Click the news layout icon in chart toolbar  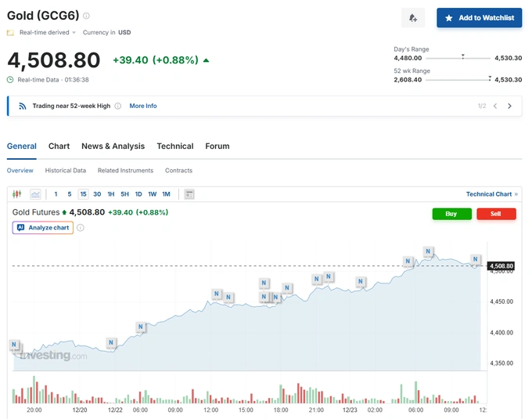click(189, 194)
